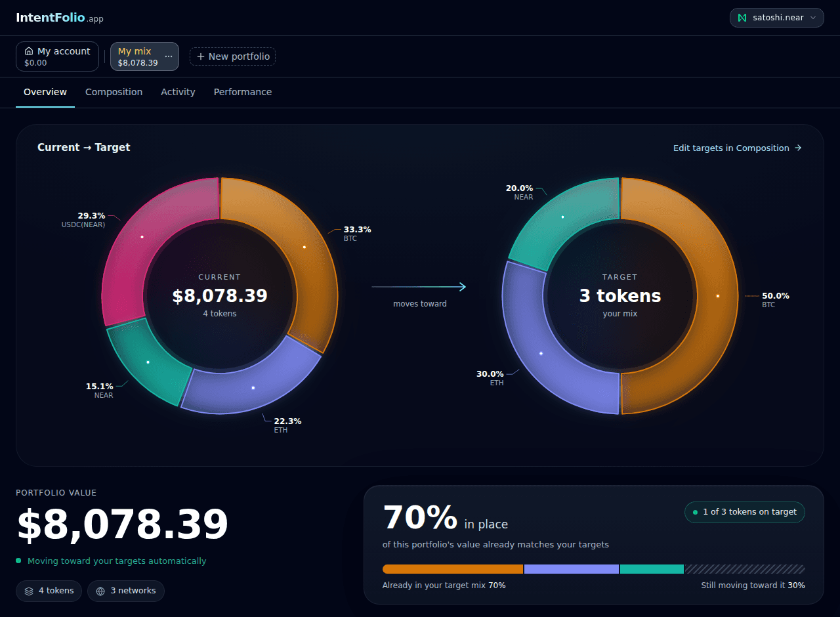
Task: Click the IntentFolio.app logo
Action: click(x=60, y=18)
